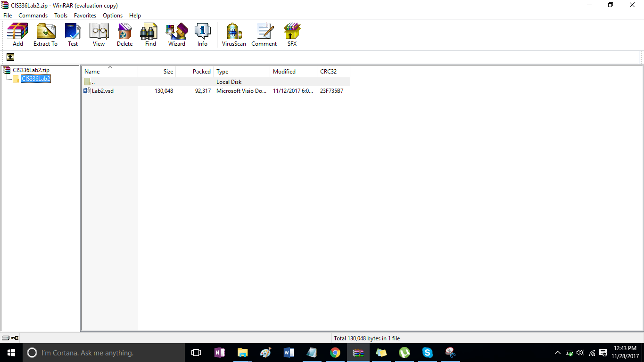Open the Favorites menu

pyautogui.click(x=85, y=16)
